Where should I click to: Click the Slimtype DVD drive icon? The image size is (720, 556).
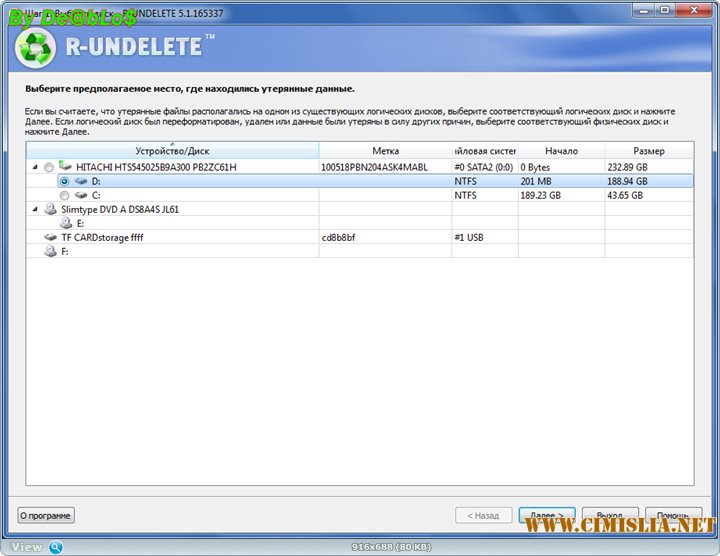click(x=50, y=210)
